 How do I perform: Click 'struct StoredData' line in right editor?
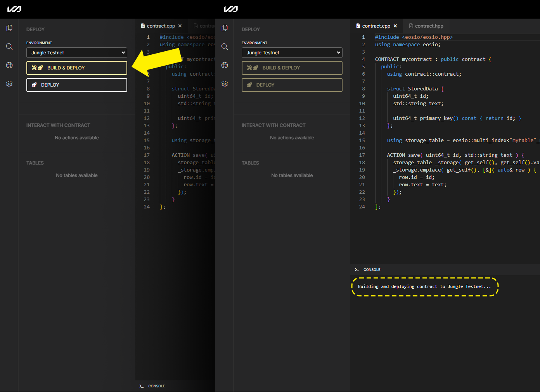click(415, 89)
